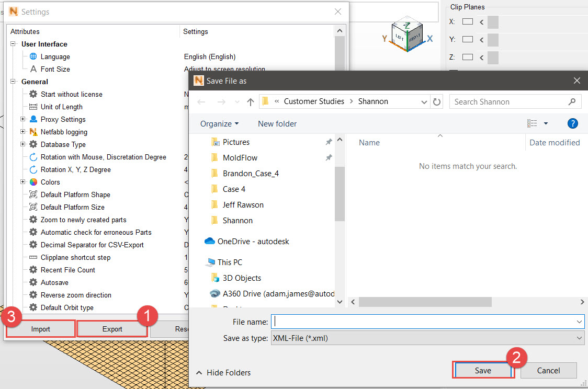Click the search magnifier in Search Shannon
588x389 pixels.
click(572, 101)
